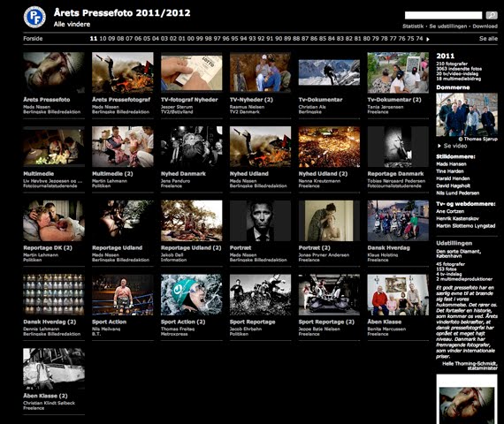The width and height of the screenshot is (504, 424).
Task: Select Se alle in navigation
Action: pyautogui.click(x=488, y=39)
